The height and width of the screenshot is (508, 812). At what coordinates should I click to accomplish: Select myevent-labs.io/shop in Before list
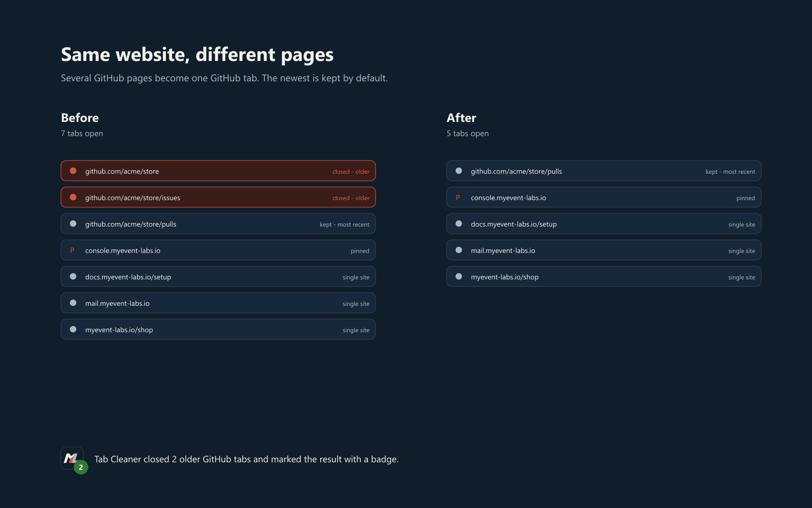(119, 330)
